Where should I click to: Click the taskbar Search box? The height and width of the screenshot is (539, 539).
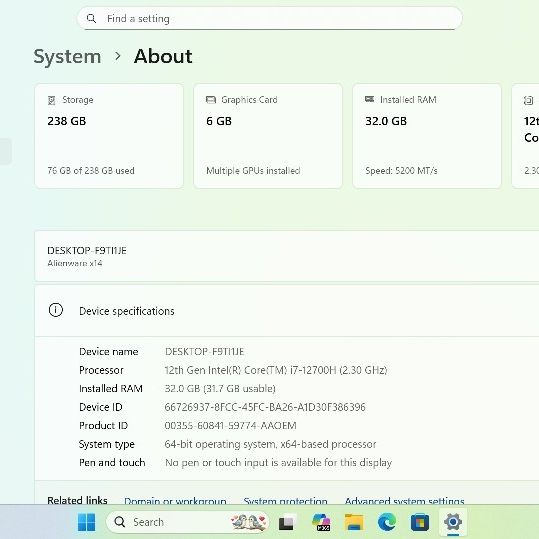(x=188, y=522)
